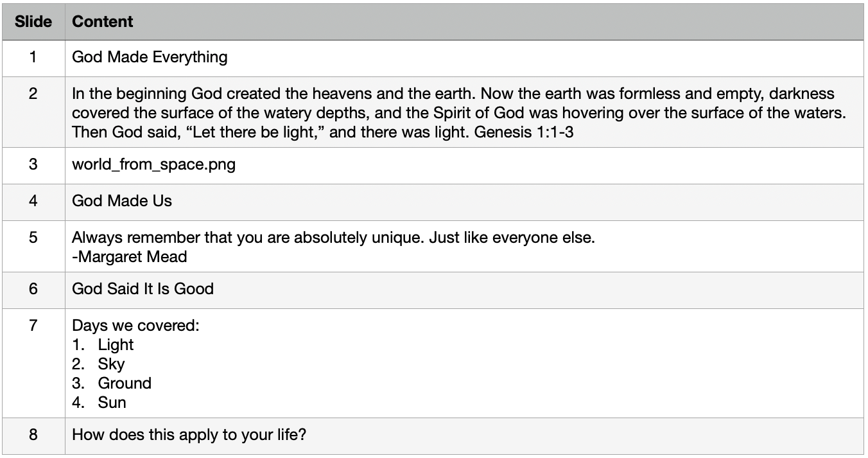Click slide number 8 cell
The width and height of the screenshot is (868, 458).
(x=33, y=436)
